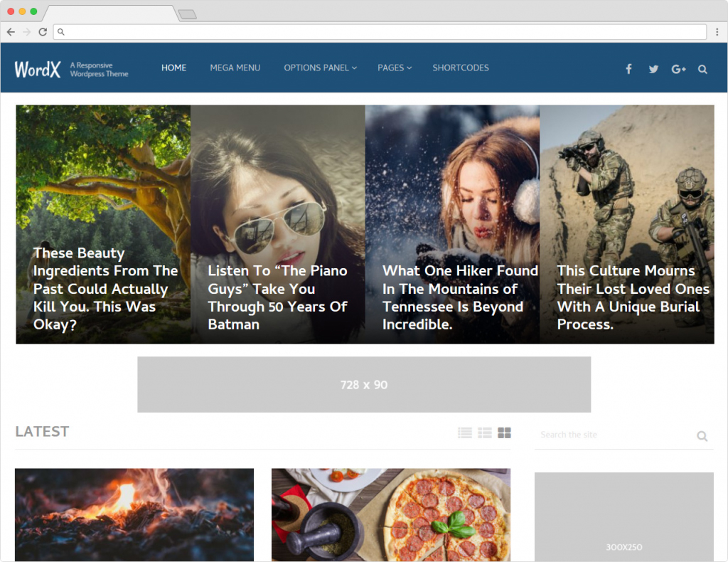Click the browser back arrow
This screenshot has width=728, height=562.
point(11,32)
